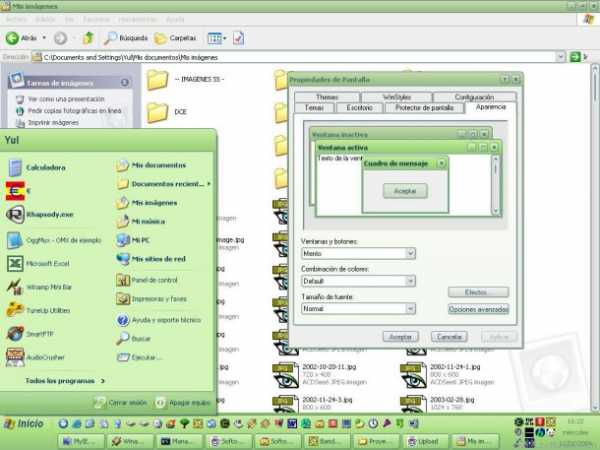The width and height of the screenshot is (600, 450).
Task: Open Calculadora from Start menu
Action: 37,168
